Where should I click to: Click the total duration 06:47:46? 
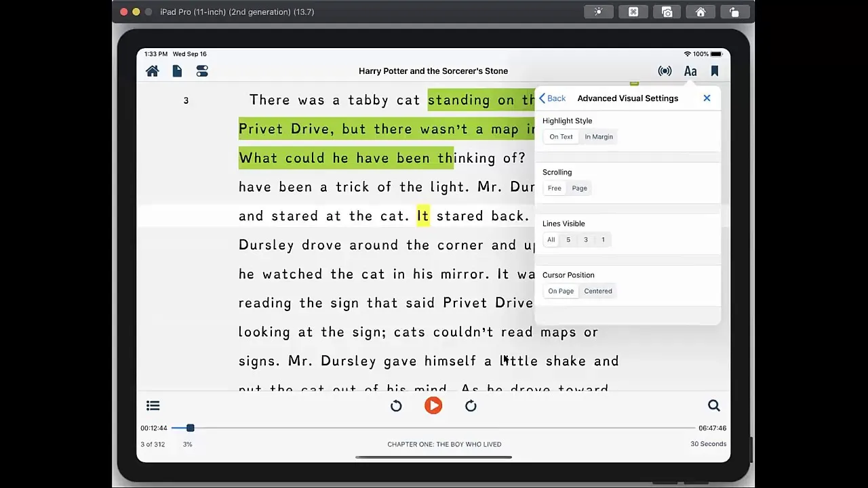tap(712, 428)
